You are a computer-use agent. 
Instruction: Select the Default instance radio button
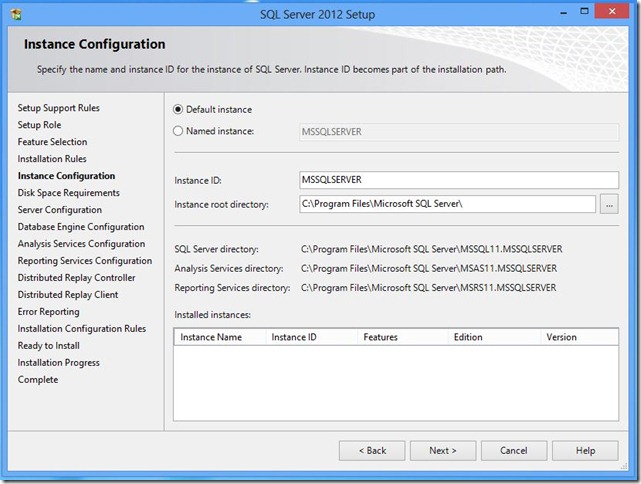(179, 110)
